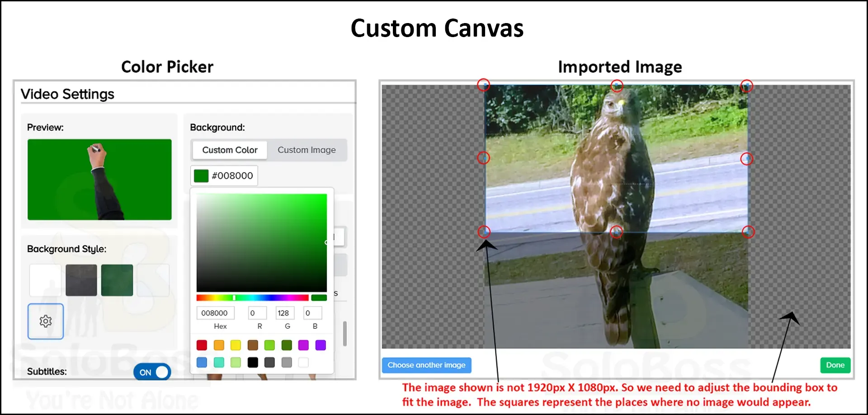Click the top-left bounding box handle
The width and height of the screenshot is (868, 415).
point(484,85)
